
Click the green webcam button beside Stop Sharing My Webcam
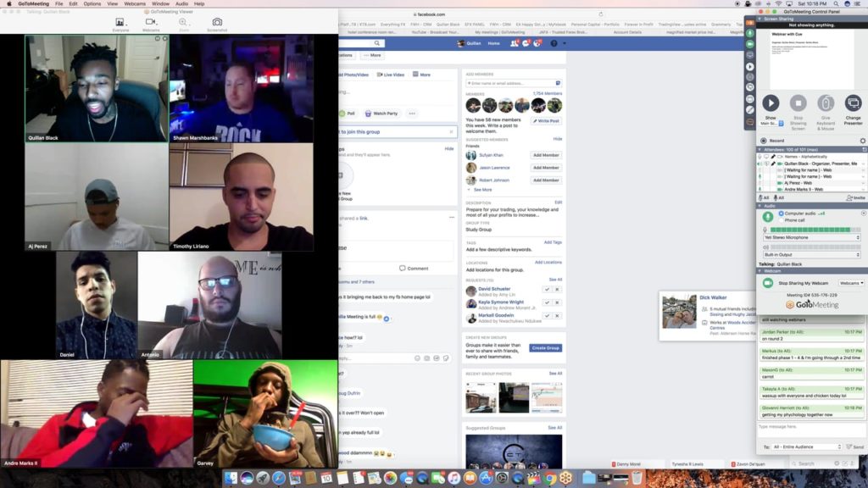768,283
